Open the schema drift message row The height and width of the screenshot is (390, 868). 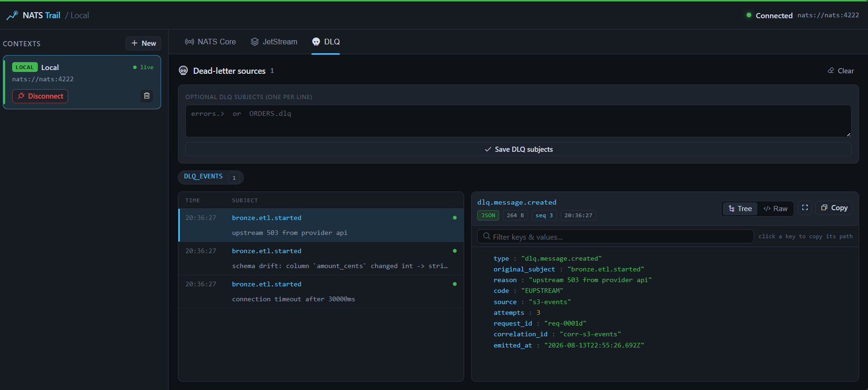[321, 258]
